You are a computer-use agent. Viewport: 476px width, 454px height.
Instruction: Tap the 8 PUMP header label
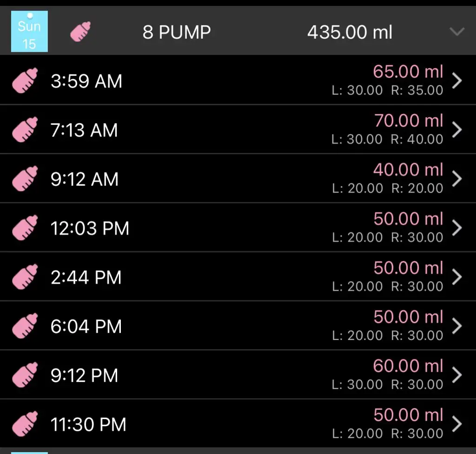[x=177, y=32]
